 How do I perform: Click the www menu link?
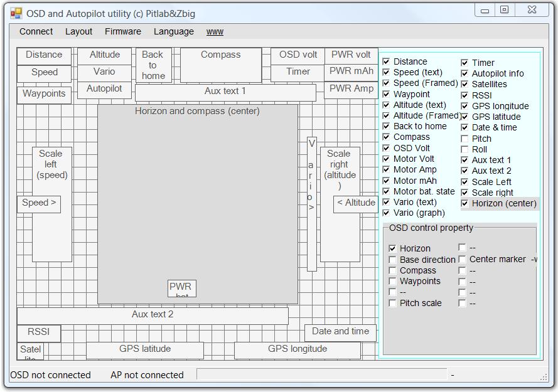coord(215,31)
